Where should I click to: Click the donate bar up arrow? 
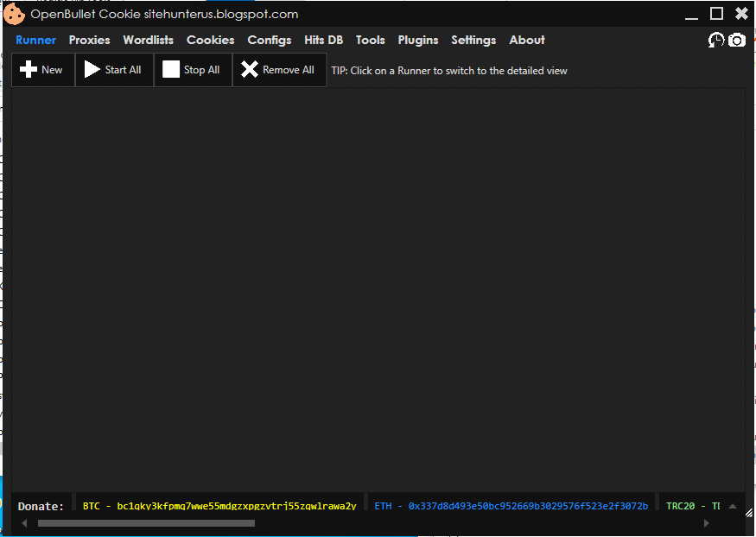(733, 506)
